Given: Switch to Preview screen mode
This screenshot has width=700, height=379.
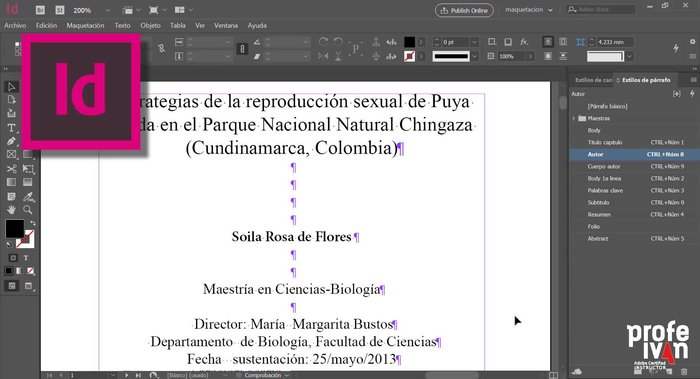Looking at the screenshot, I should click(29, 286).
